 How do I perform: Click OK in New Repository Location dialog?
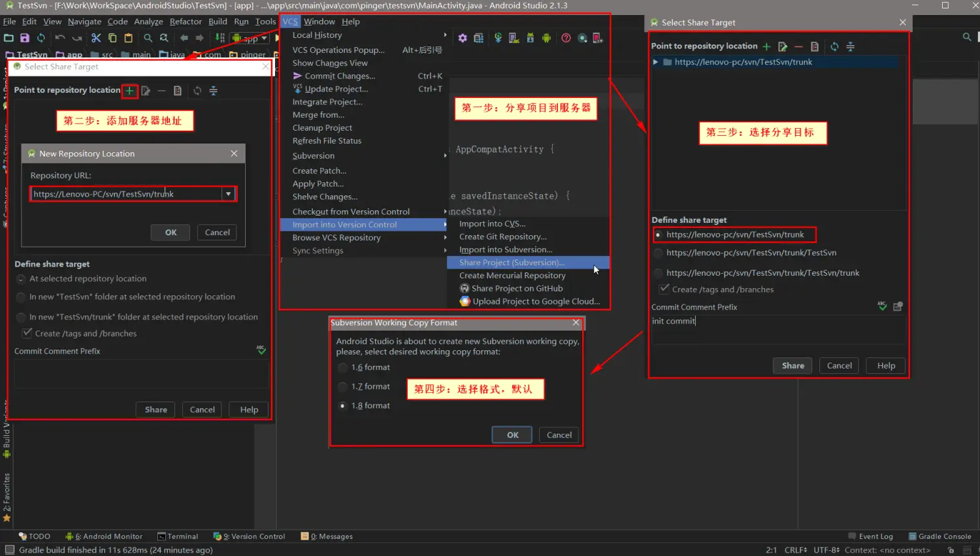coord(171,233)
